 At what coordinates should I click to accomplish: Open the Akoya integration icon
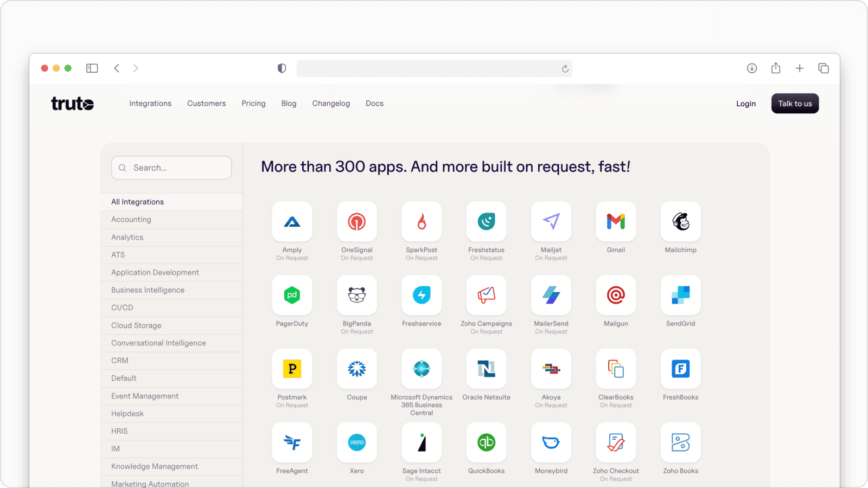click(x=551, y=369)
